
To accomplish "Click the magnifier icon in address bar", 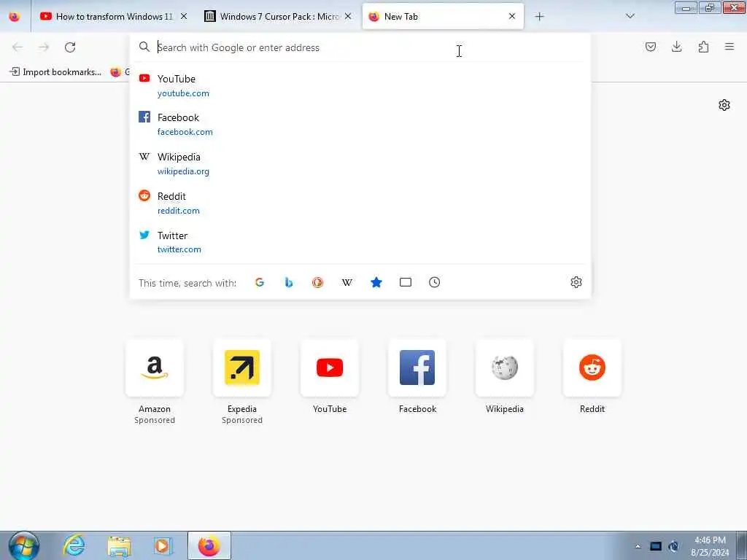I will point(144,47).
